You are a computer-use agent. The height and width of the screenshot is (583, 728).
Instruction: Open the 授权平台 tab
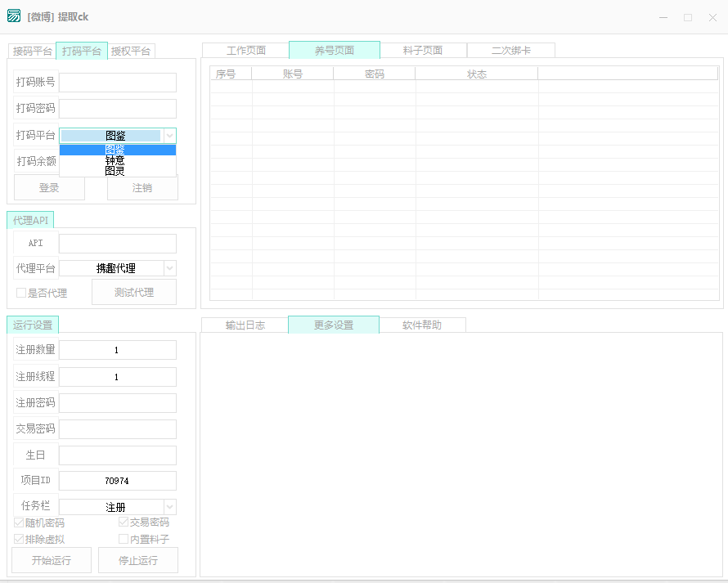131,52
